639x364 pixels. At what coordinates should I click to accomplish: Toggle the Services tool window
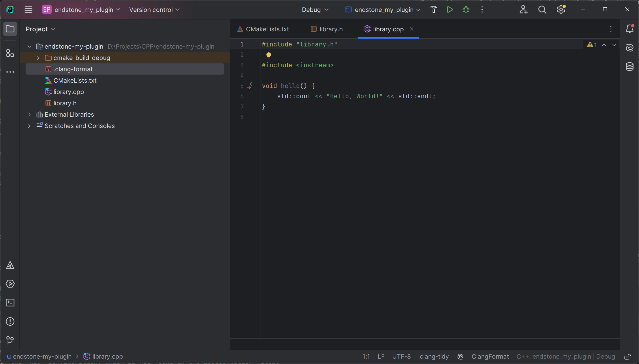(x=10, y=284)
